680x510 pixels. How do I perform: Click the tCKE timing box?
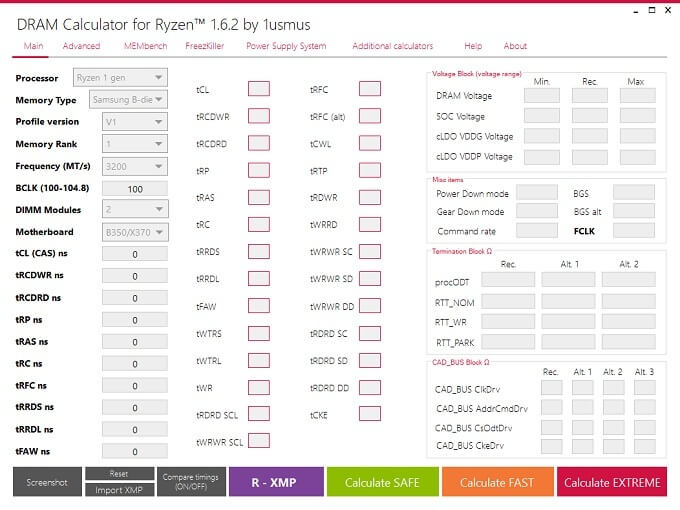click(x=370, y=414)
